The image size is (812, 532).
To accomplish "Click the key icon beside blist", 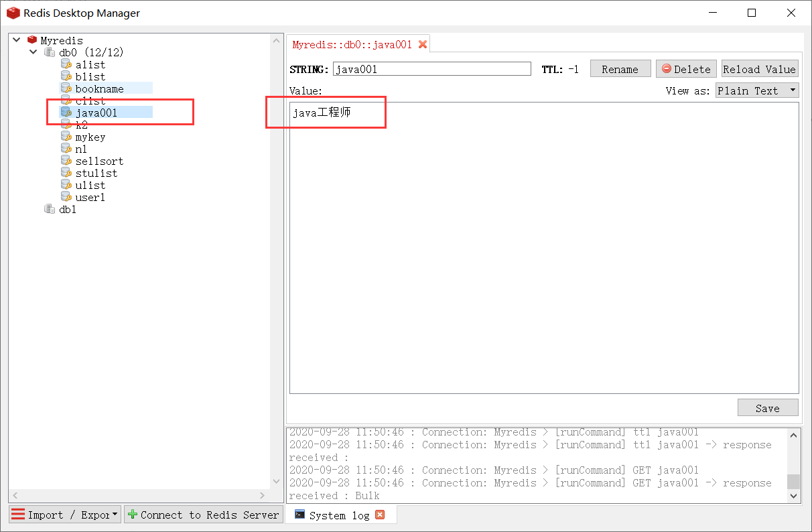I will [66, 76].
